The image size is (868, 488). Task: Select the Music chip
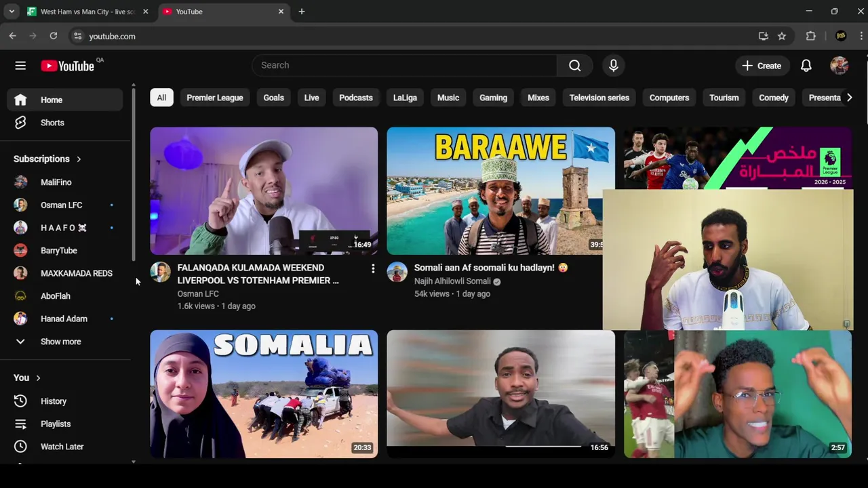(448, 98)
